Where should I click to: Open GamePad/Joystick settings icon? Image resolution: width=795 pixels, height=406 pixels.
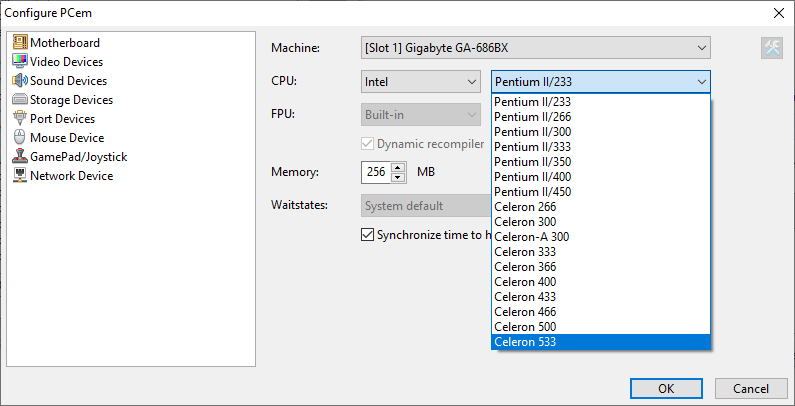pyautogui.click(x=20, y=157)
